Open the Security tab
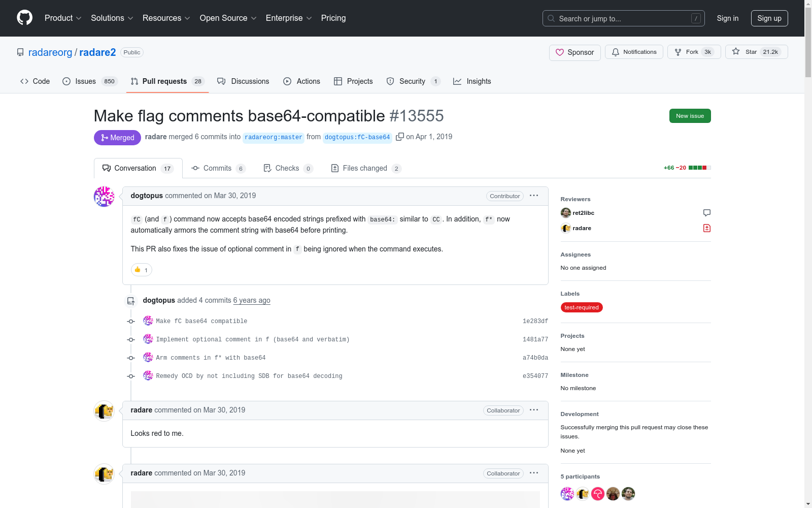This screenshot has height=508, width=812. click(x=413, y=81)
